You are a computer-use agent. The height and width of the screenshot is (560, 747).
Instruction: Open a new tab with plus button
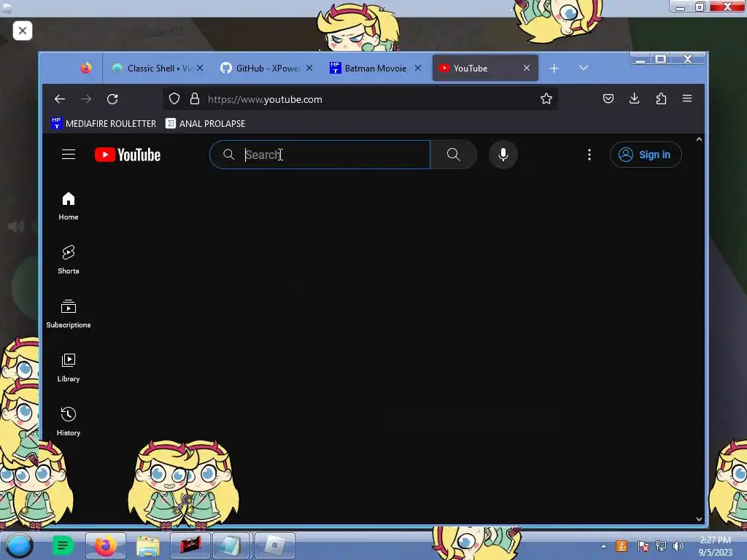[x=554, y=69]
